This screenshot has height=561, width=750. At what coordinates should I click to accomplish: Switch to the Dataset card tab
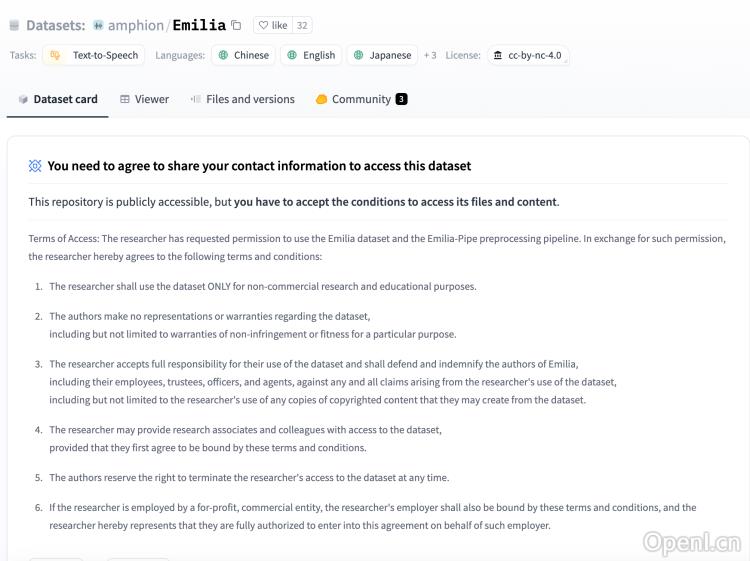[x=58, y=99]
